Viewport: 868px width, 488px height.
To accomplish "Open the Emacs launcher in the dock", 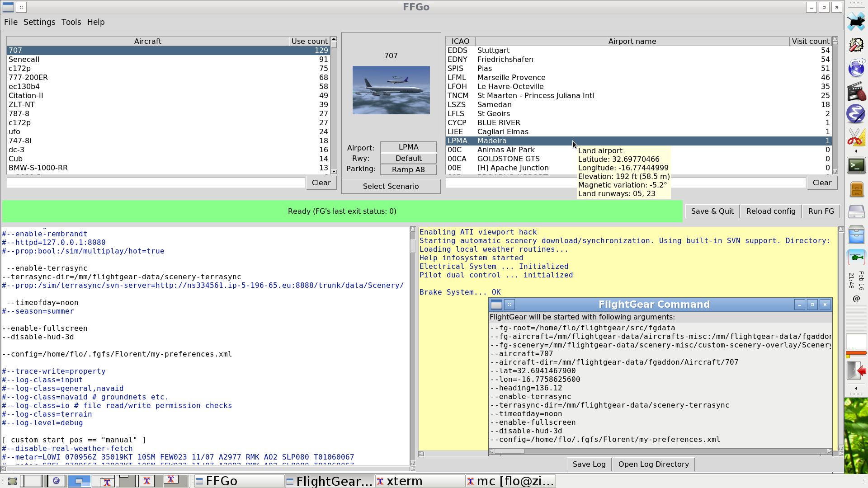I will point(856,114).
